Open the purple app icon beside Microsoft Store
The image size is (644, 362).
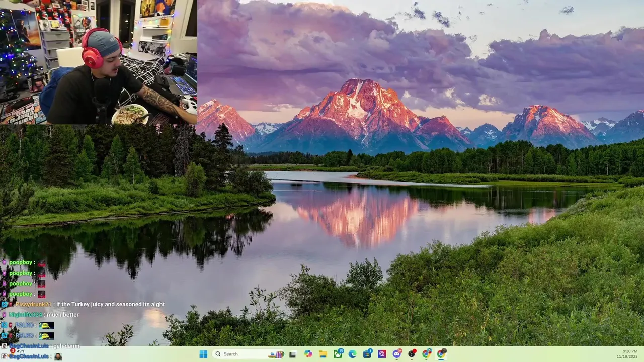pos(382,354)
